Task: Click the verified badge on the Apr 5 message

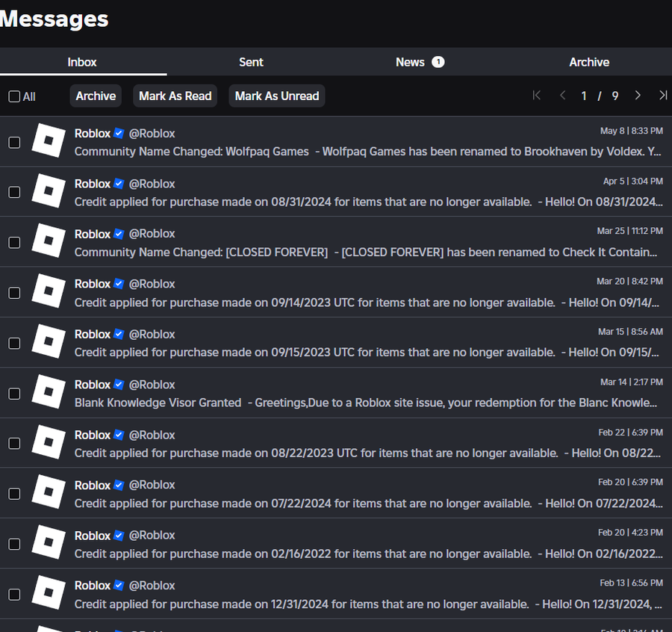Action: (x=119, y=184)
